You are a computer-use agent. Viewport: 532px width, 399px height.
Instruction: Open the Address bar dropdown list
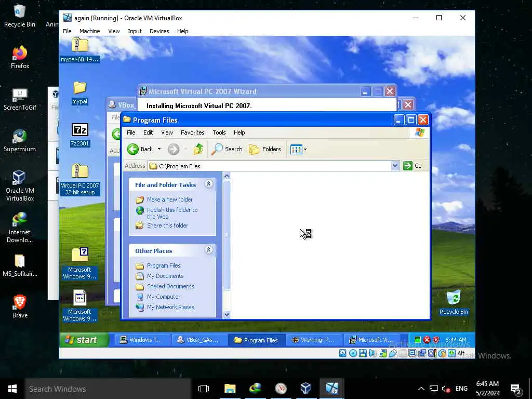(395, 166)
